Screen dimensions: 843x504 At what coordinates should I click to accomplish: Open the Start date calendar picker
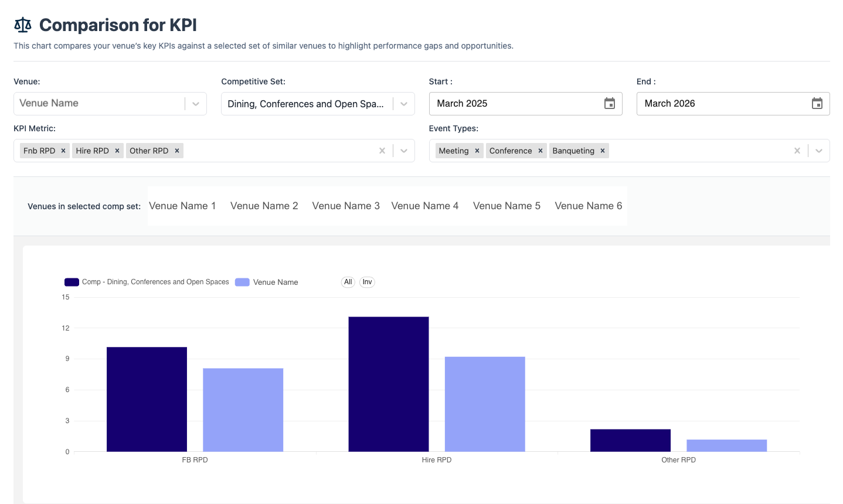pos(609,103)
